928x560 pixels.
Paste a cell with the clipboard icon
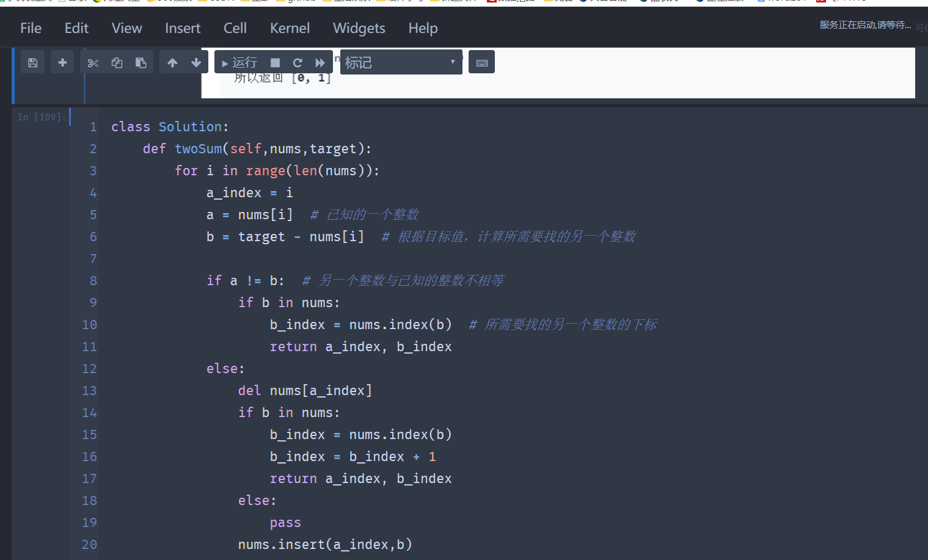click(141, 62)
